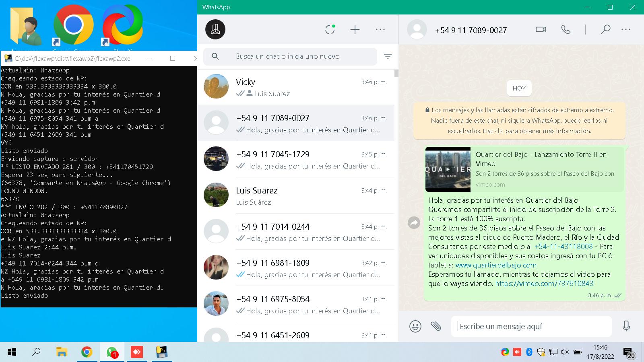Click Vicky's profile picture in the chat list
This screenshot has height=362, width=644.
click(x=216, y=86)
